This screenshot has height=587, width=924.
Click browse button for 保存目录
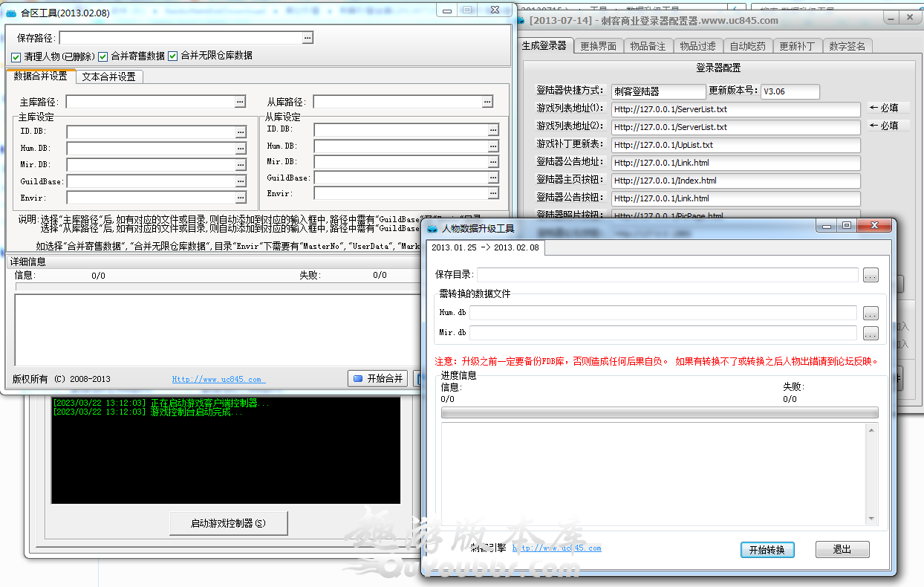[x=871, y=276]
